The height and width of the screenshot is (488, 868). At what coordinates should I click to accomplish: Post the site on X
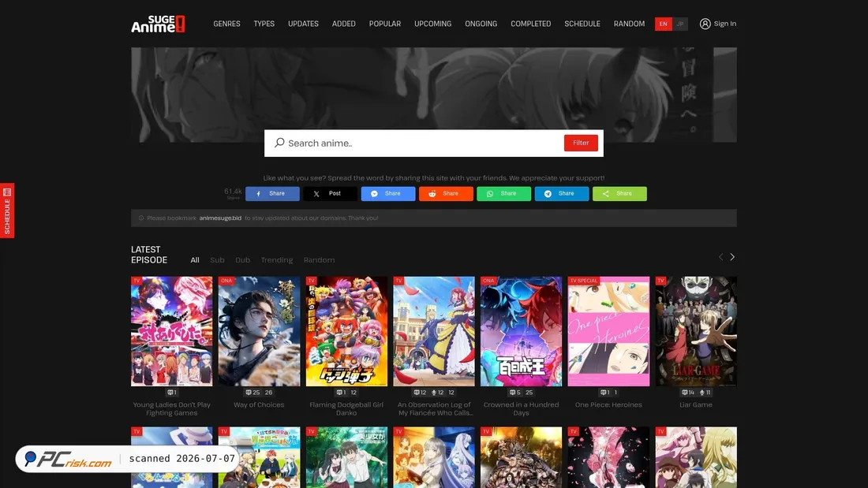[330, 194]
